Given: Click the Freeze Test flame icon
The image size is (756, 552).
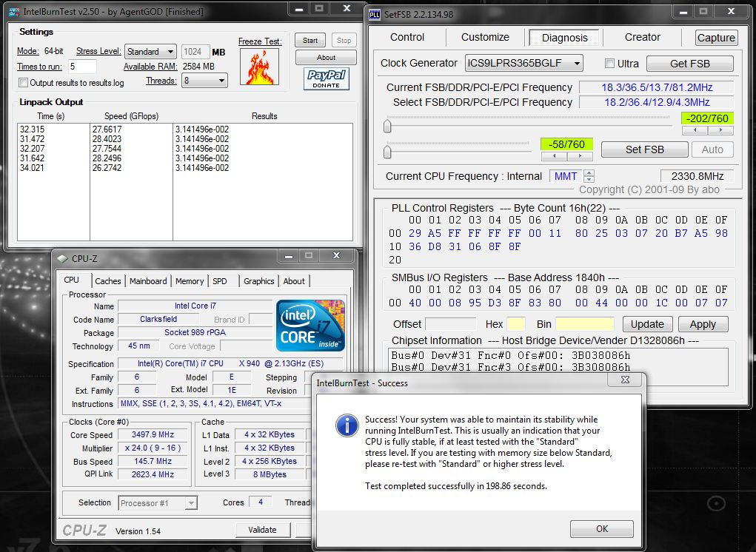Looking at the screenshot, I should coord(259,67).
